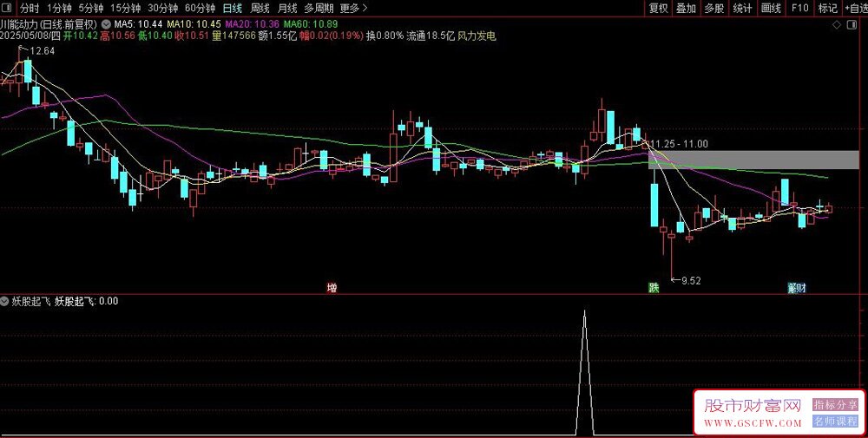Click the 换0.80% turnover rate
Image resolution: width=868 pixels, height=438 pixels.
(385, 36)
